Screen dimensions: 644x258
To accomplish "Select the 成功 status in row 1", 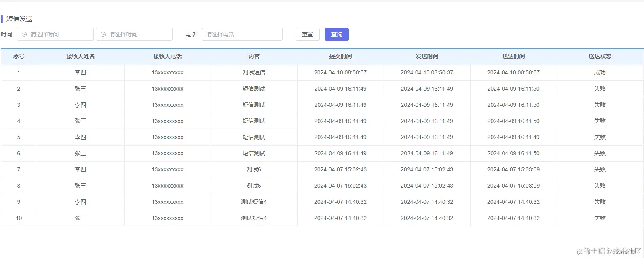I will click(600, 72).
